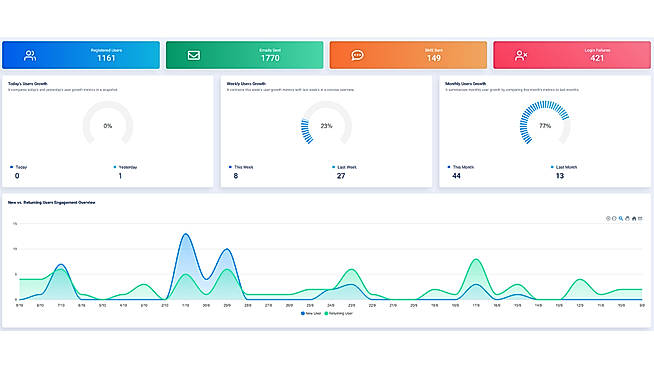Viewport: 654px width, 368px height.
Task: Open the Registered Users 1161 card
Action: click(x=81, y=55)
